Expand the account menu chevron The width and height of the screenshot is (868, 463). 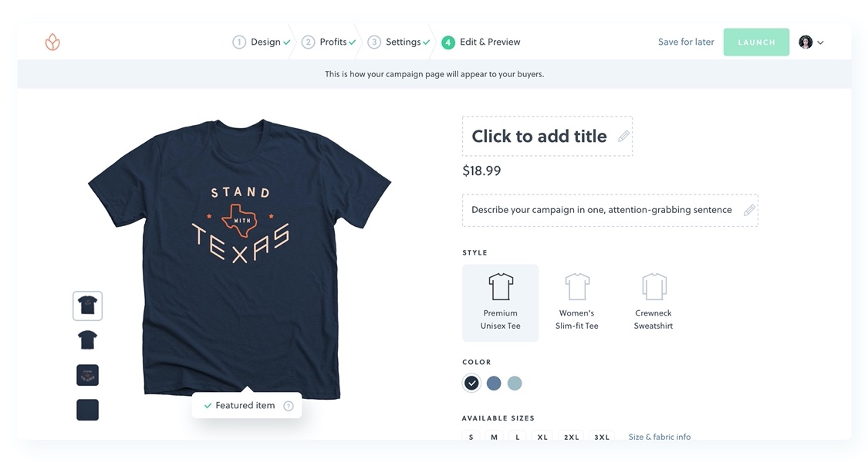click(820, 43)
